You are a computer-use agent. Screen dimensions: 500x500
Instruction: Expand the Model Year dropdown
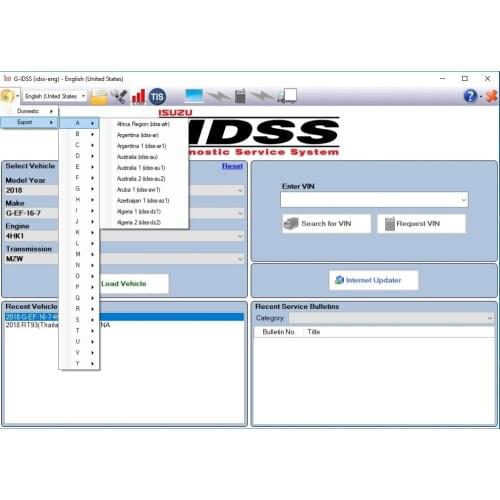pos(240,190)
